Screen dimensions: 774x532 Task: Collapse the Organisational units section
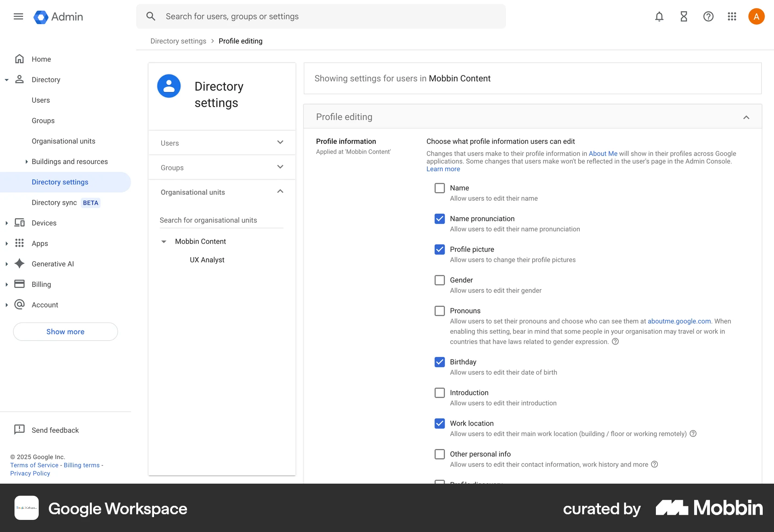(x=280, y=191)
